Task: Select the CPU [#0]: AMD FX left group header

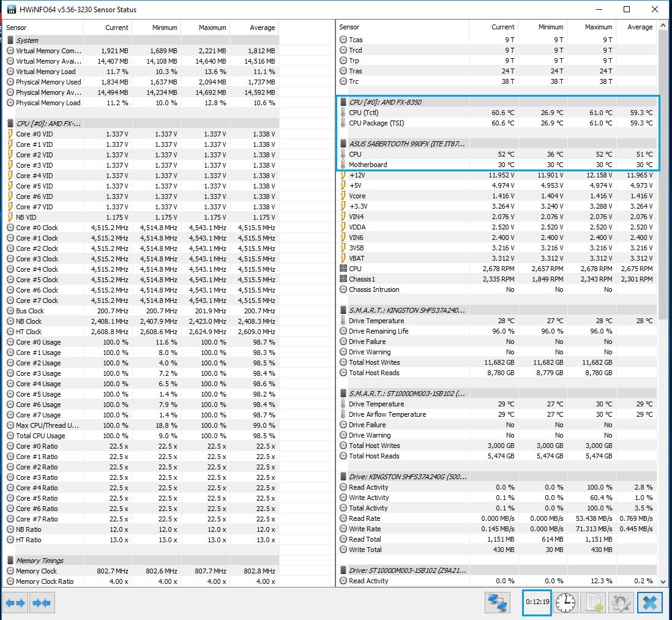Action: click(143, 124)
